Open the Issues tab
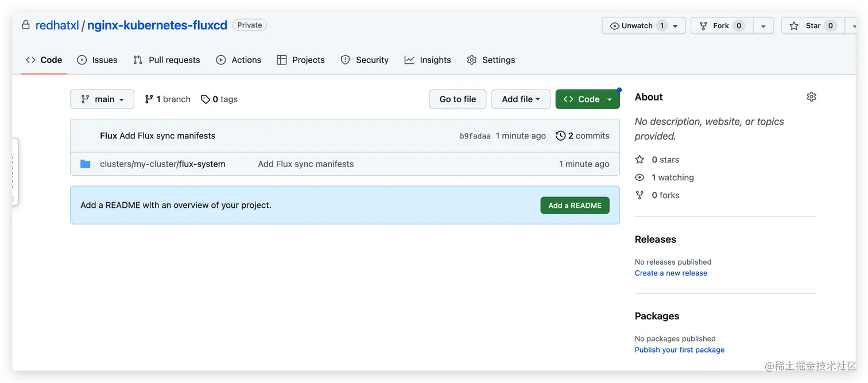Screen dimensions: 868x383 (97, 60)
